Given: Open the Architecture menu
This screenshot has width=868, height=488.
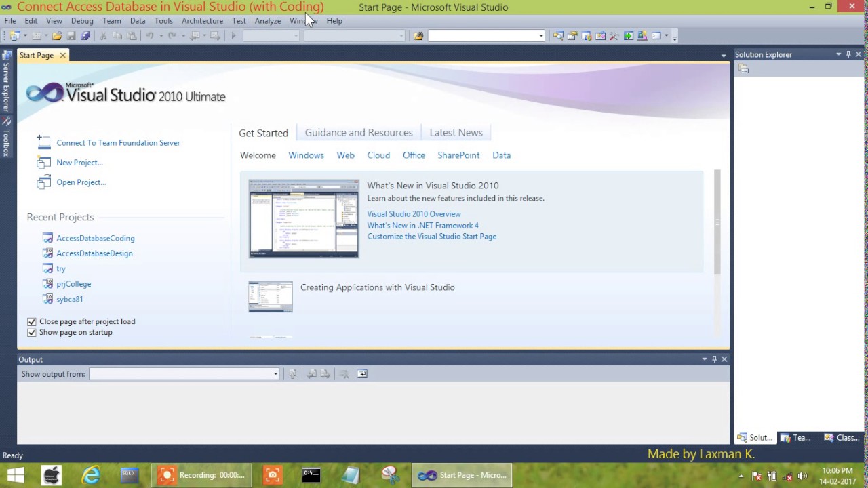Looking at the screenshot, I should click(x=202, y=21).
